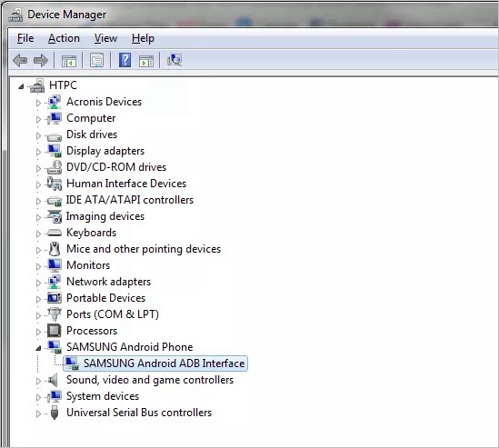Click the Forward arrow toolbar button

(x=41, y=60)
